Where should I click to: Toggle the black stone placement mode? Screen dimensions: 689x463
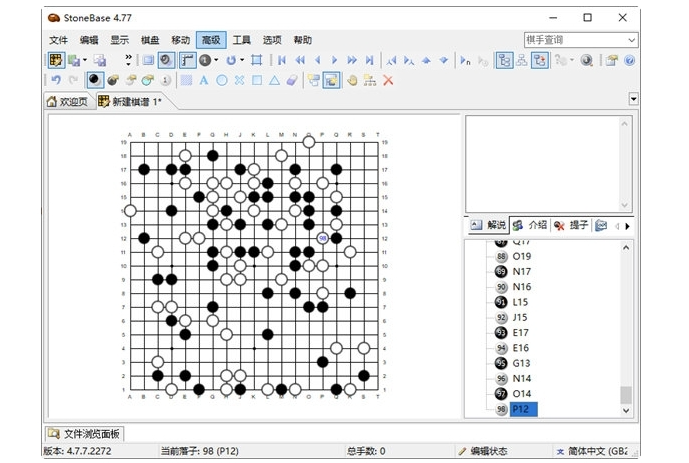[x=95, y=80]
